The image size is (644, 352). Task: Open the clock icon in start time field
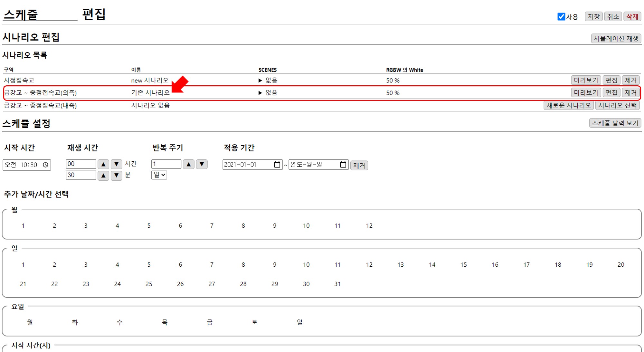point(46,165)
